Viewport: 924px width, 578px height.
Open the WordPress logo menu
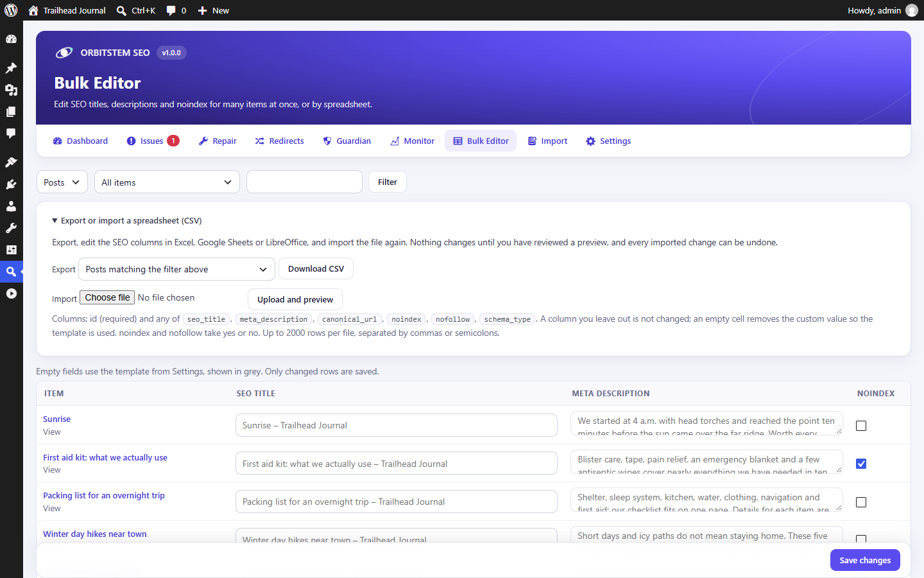tap(11, 10)
